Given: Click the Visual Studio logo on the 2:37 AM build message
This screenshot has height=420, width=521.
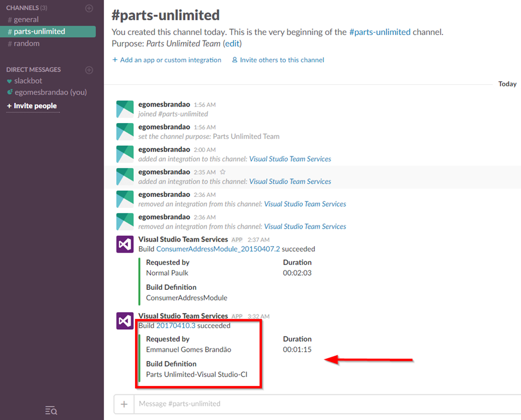Looking at the screenshot, I should point(125,244).
